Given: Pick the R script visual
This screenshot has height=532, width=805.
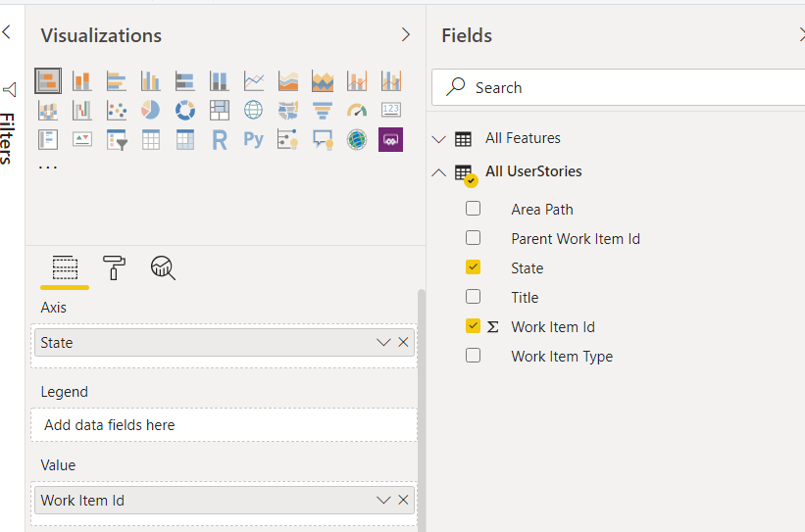Looking at the screenshot, I should point(220,139).
